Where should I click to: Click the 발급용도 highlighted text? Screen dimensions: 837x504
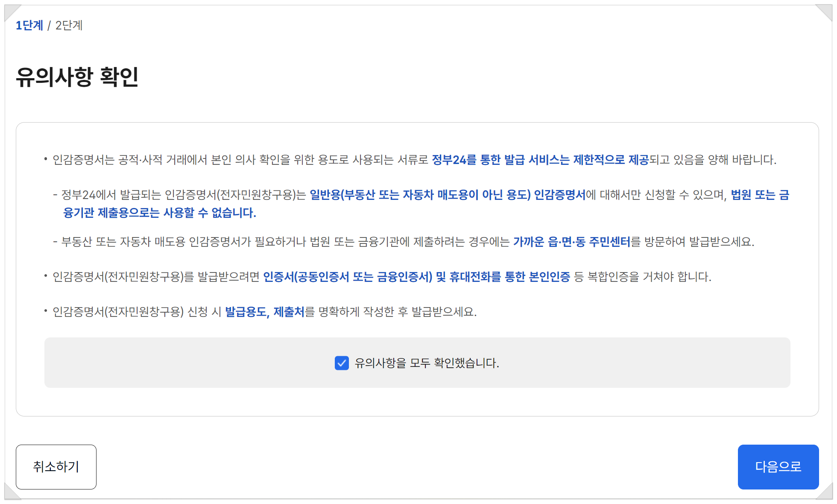coord(246,312)
